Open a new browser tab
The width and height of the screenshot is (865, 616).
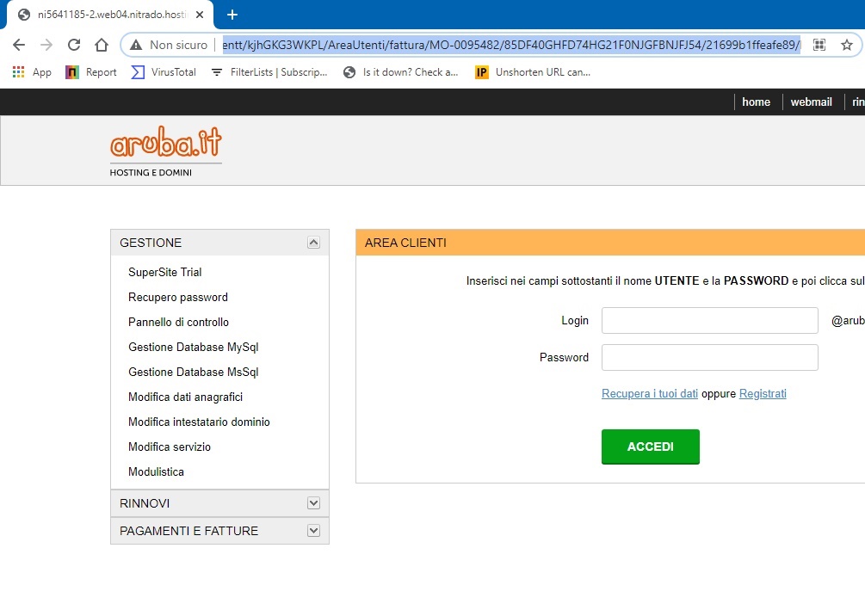pyautogui.click(x=232, y=15)
